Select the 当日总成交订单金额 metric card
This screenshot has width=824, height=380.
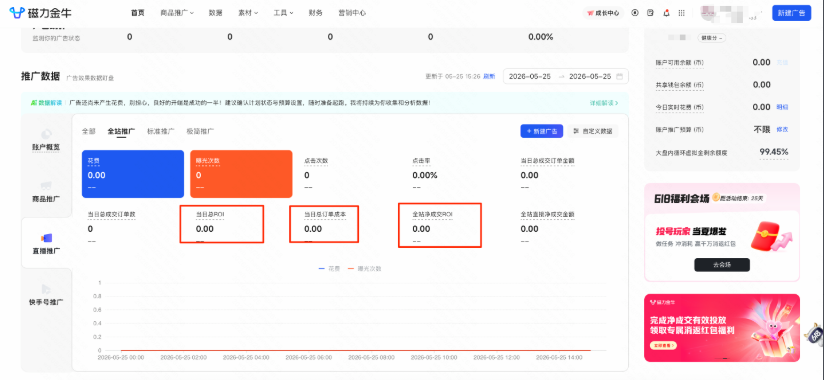[x=566, y=174]
